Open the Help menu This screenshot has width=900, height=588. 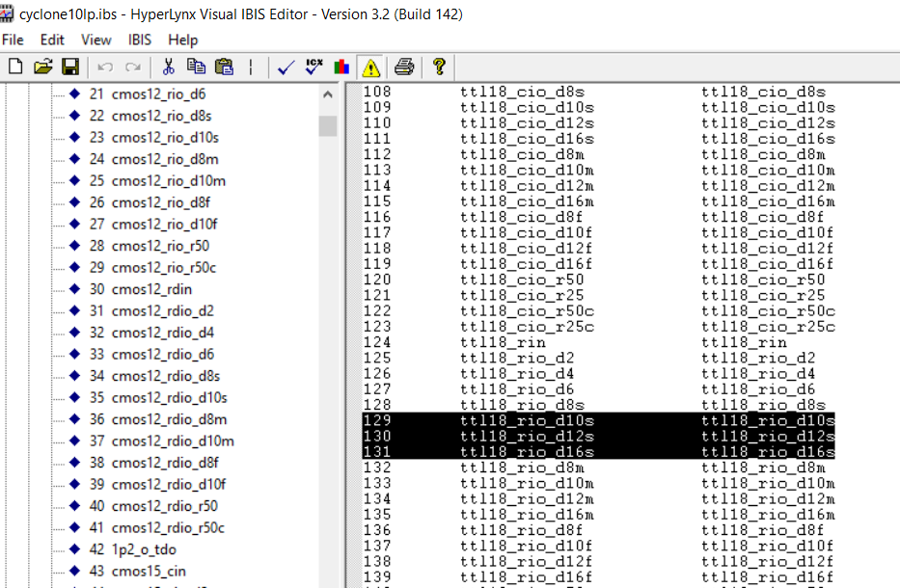pos(182,40)
